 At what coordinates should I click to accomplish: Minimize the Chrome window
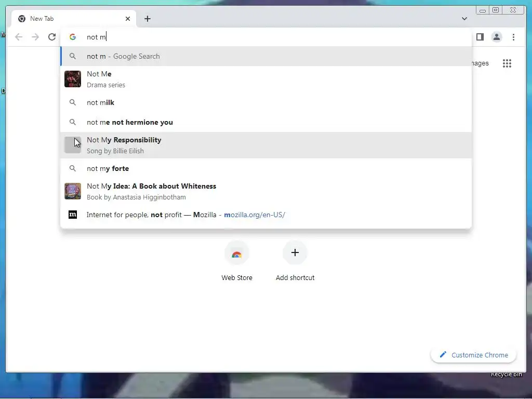483,10
